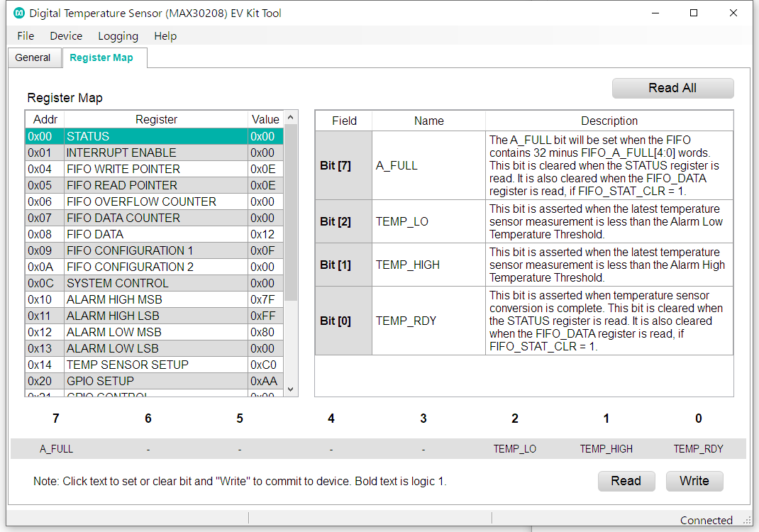The height and width of the screenshot is (532, 759).
Task: Click the 0xAA value of GPIO SETUP
Action: 265,382
